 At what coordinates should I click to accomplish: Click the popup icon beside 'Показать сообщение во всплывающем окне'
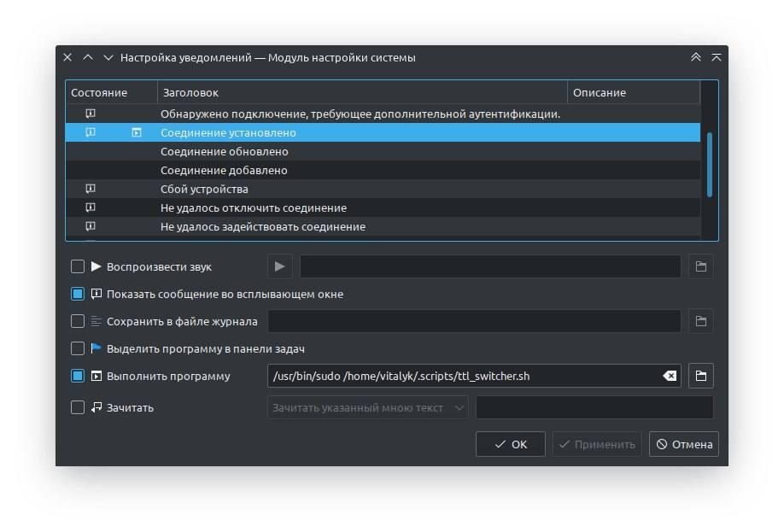pos(96,294)
